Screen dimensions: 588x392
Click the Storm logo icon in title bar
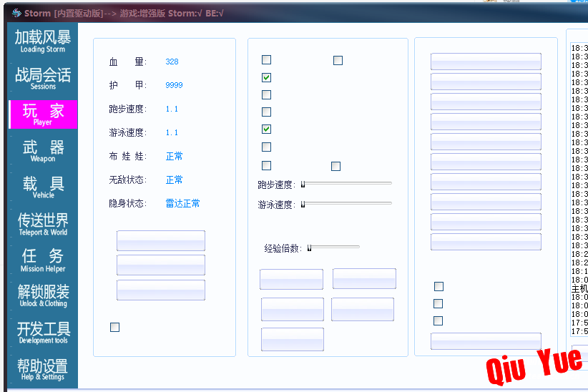tap(16, 13)
